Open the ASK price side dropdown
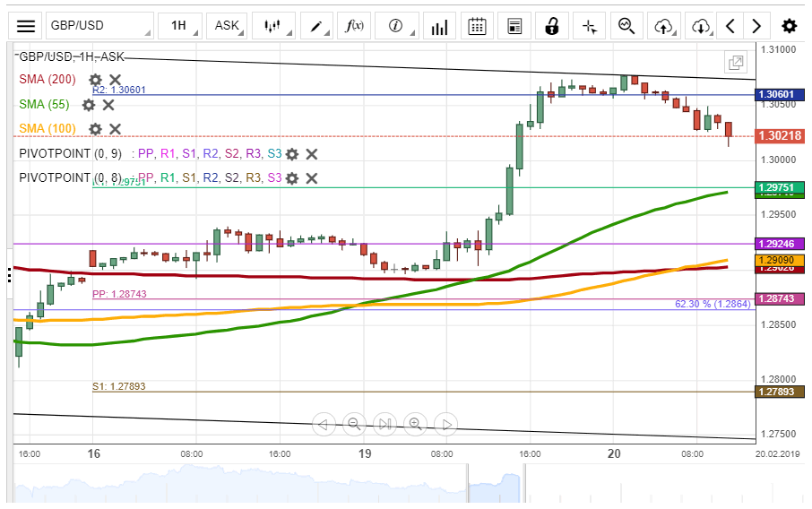812x509 pixels. tap(228, 26)
